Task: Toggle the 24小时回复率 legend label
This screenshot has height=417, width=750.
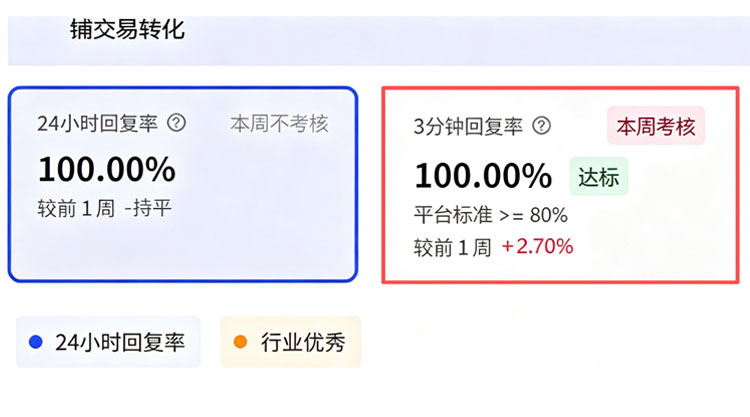Action: click(120, 342)
